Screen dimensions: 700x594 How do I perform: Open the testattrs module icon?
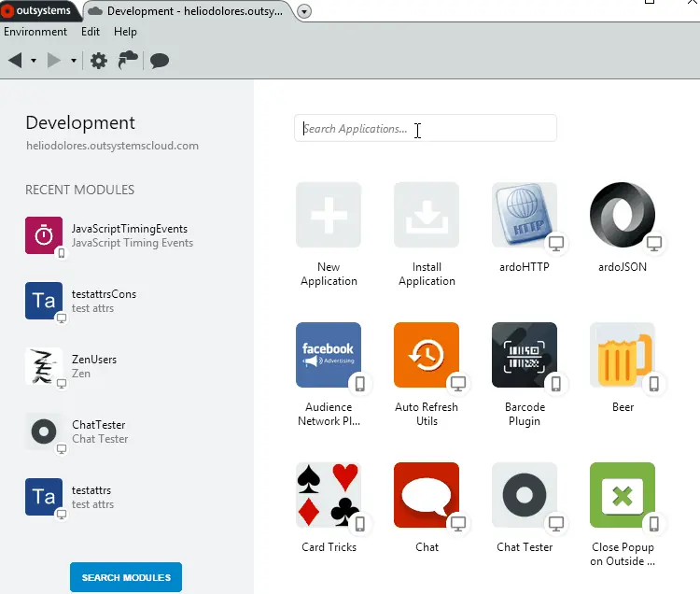coord(44,497)
